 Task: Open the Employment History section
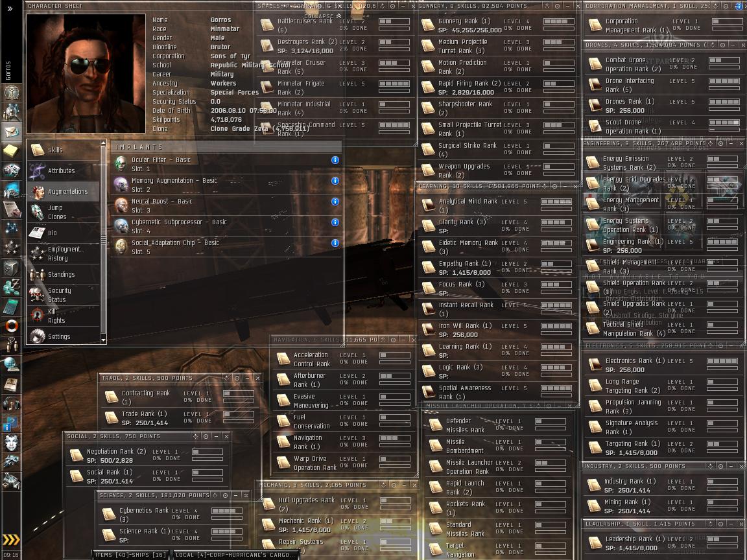(64, 254)
